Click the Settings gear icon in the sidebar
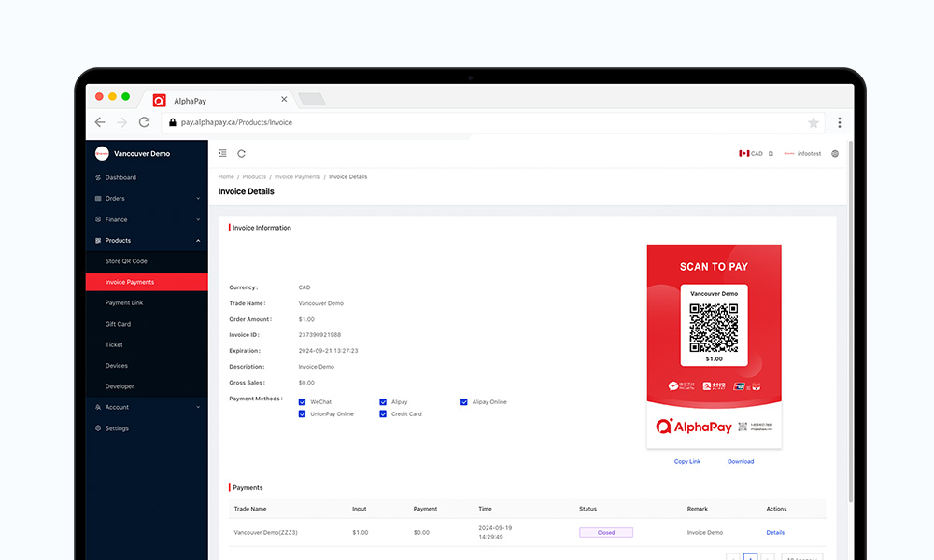The width and height of the screenshot is (934, 560). click(x=98, y=428)
